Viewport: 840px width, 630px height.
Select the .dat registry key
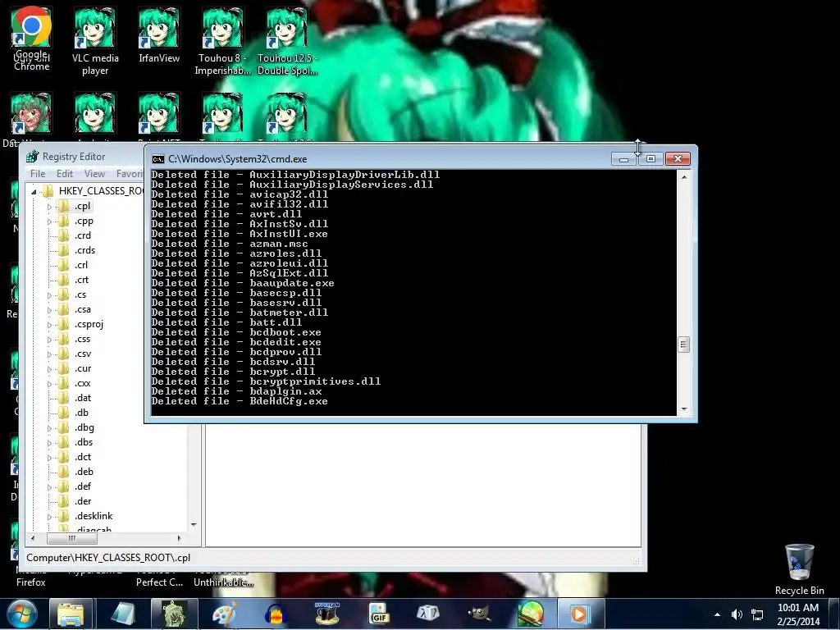[83, 398]
